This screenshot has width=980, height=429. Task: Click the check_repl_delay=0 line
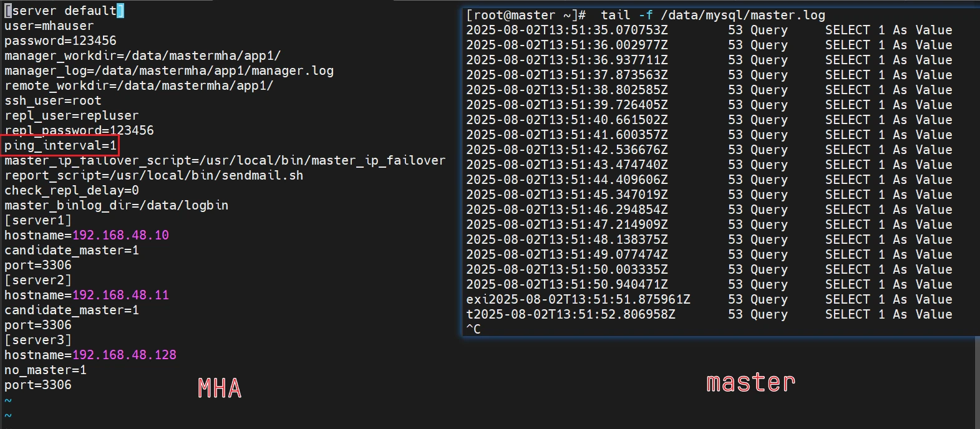pos(71,191)
